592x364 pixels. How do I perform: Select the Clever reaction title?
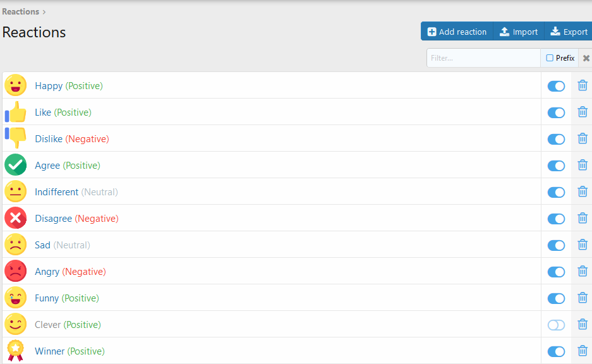click(x=47, y=324)
